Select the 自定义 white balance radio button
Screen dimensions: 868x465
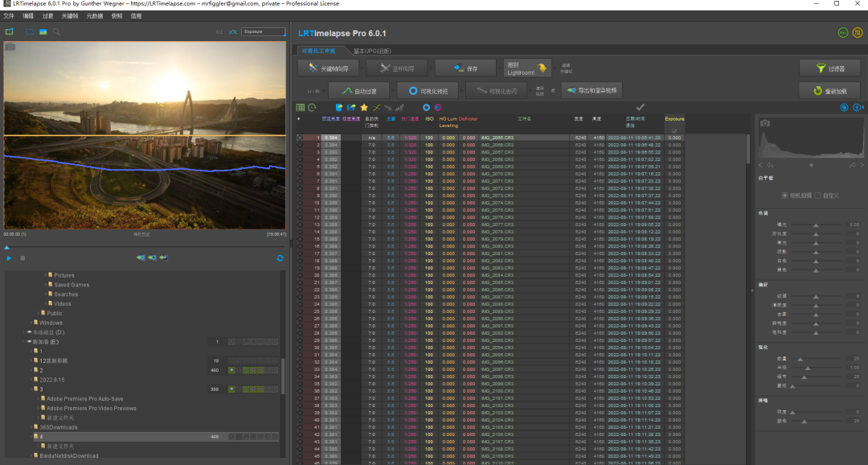coord(817,195)
